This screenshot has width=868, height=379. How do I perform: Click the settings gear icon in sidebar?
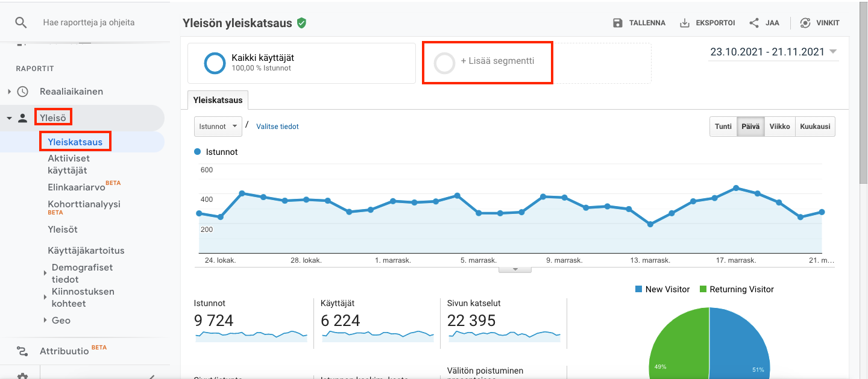[x=22, y=376]
